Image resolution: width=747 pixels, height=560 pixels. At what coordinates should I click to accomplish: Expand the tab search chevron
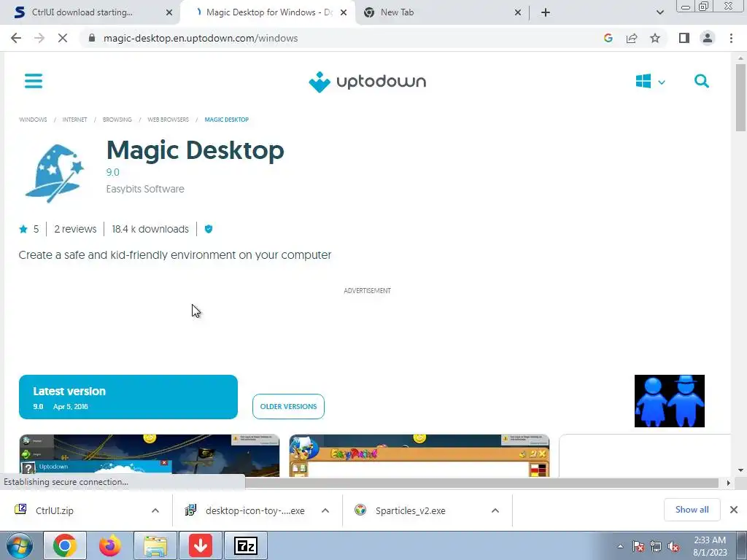pos(659,12)
